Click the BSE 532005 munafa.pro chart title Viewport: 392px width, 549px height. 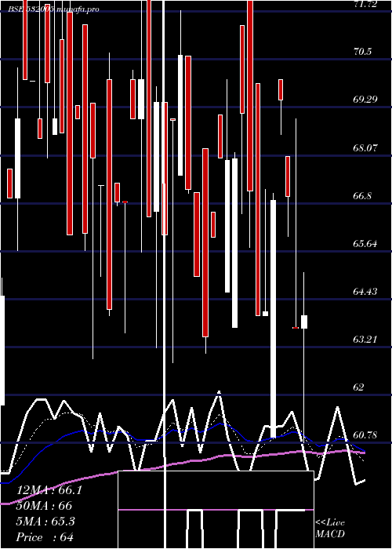(53, 9)
